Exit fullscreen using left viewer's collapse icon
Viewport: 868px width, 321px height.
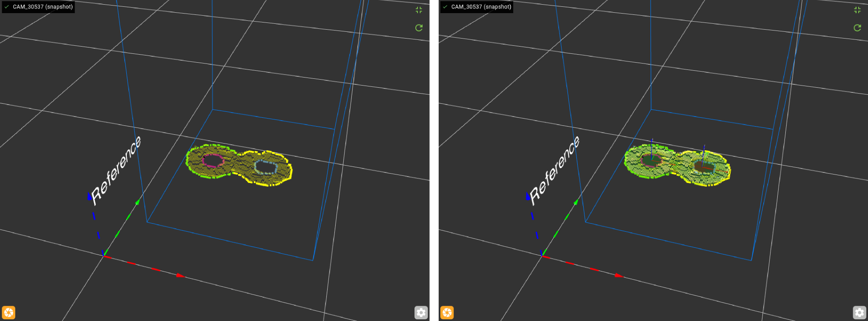[x=419, y=10]
